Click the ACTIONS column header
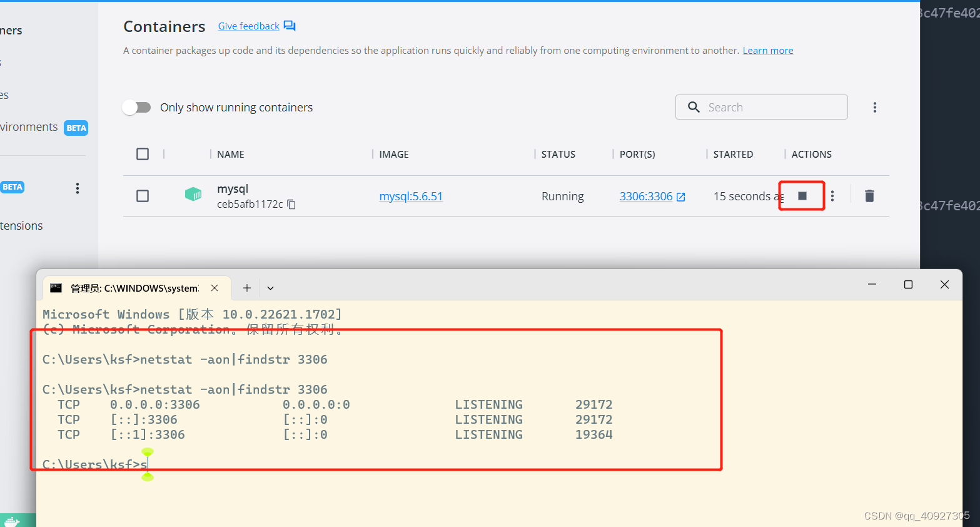Viewport: 980px width, 527px height. [x=811, y=154]
